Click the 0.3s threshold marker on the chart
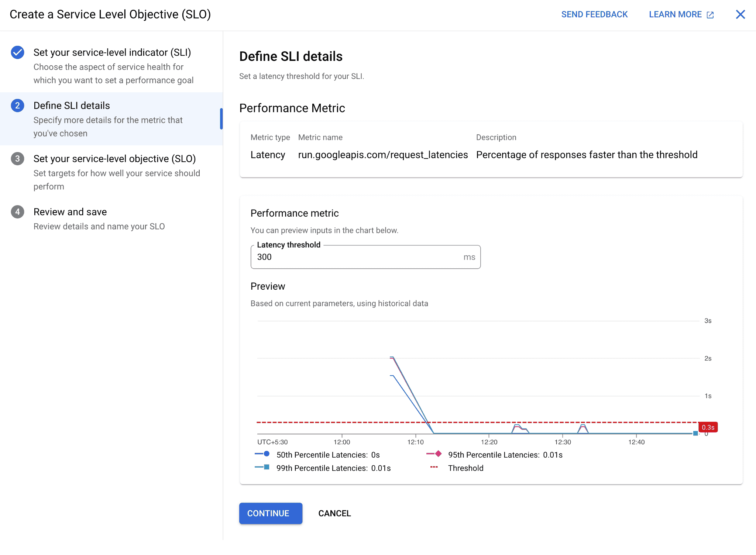The width and height of the screenshot is (756, 555). [708, 427]
